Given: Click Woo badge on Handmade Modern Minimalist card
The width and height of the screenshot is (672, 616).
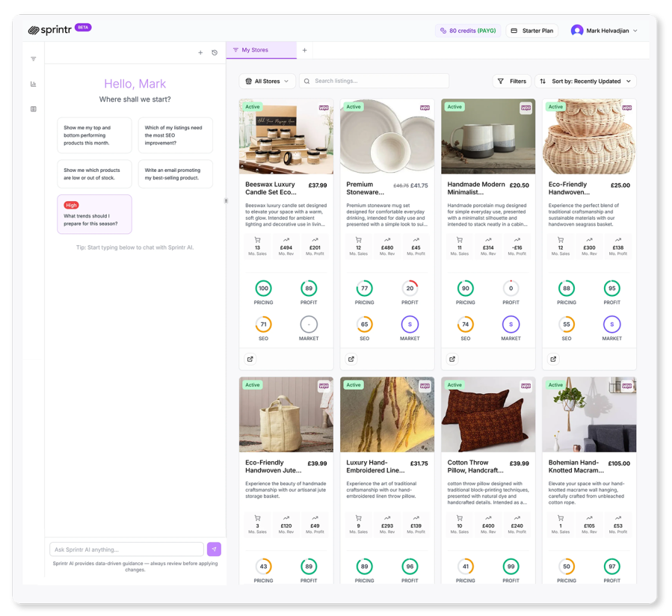Looking at the screenshot, I should pyautogui.click(x=525, y=108).
